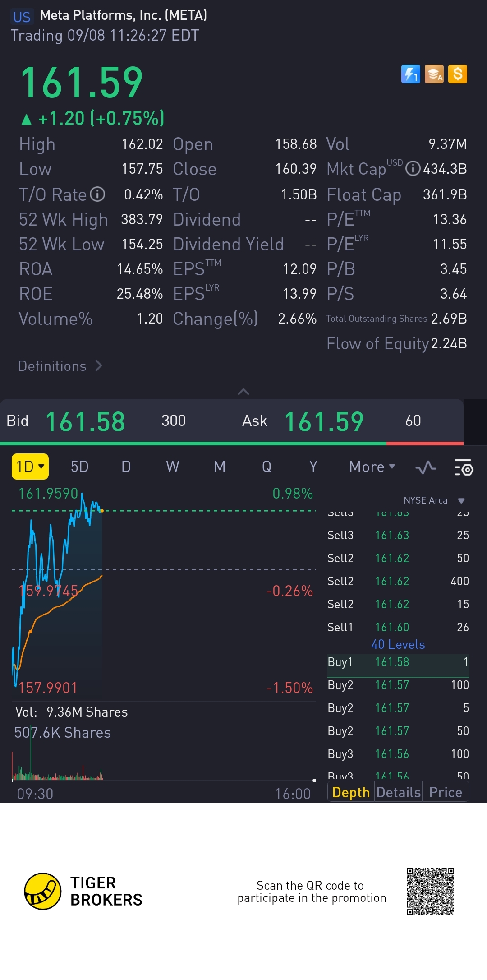Open the Definitions link
Viewport: 487px width, 980px height.
(60, 366)
